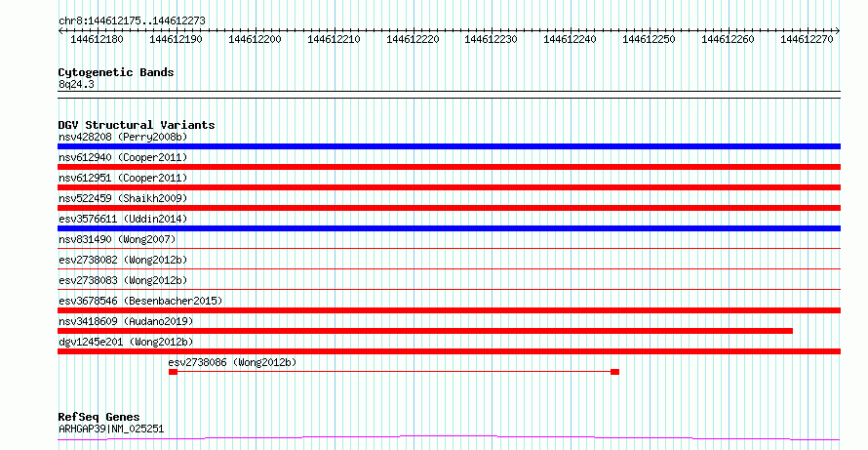Open the esv2738086 (Wong2012b) label
Viewport: 868px width, 450px height.
[x=232, y=362]
